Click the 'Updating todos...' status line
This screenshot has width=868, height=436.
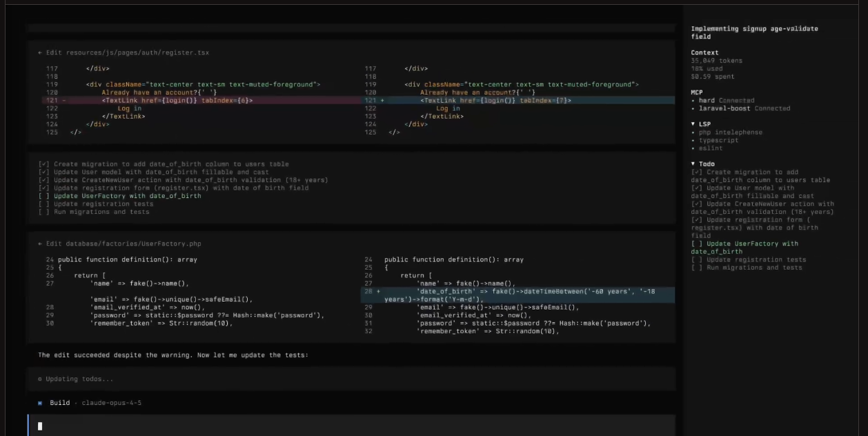[x=76, y=379]
